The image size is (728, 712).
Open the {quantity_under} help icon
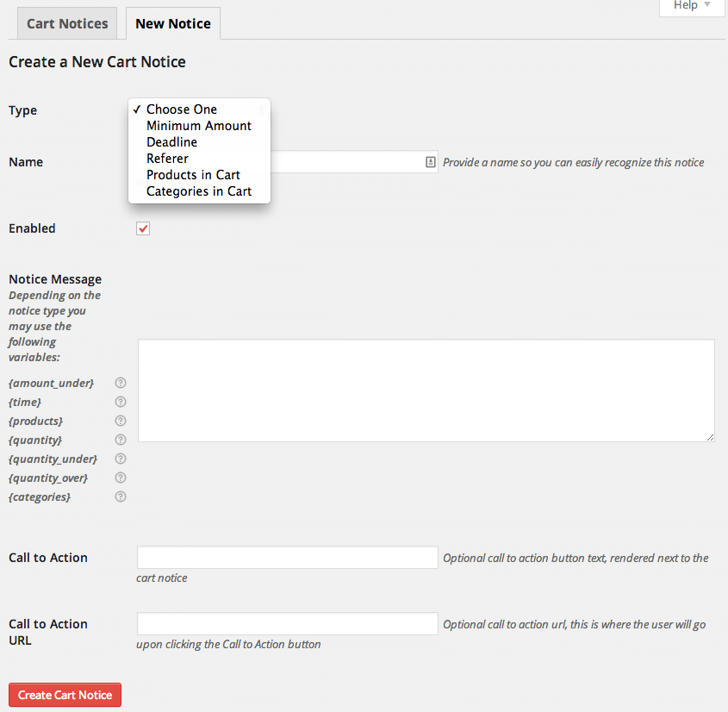point(120,459)
